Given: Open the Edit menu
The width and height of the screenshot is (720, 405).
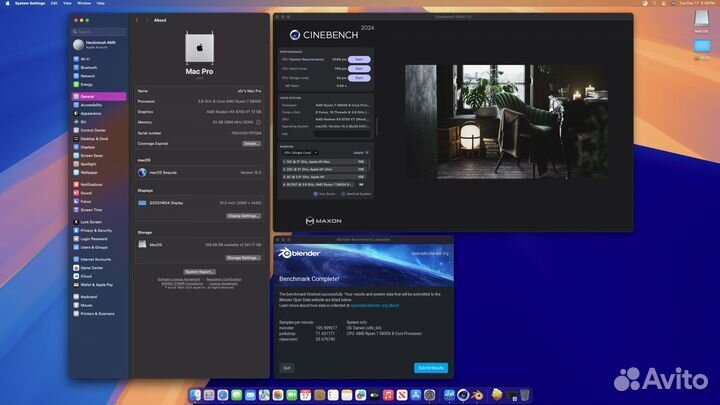Looking at the screenshot, I should (54, 3).
